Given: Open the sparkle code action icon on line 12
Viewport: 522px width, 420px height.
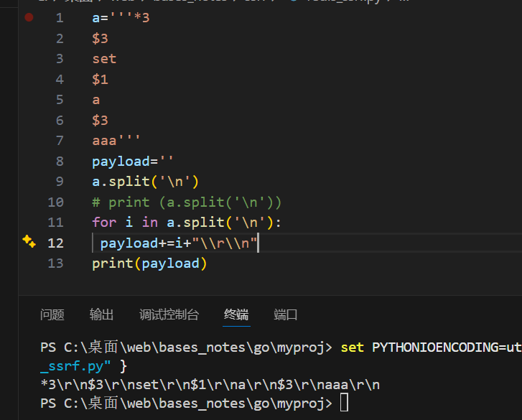Looking at the screenshot, I should tap(29, 241).
